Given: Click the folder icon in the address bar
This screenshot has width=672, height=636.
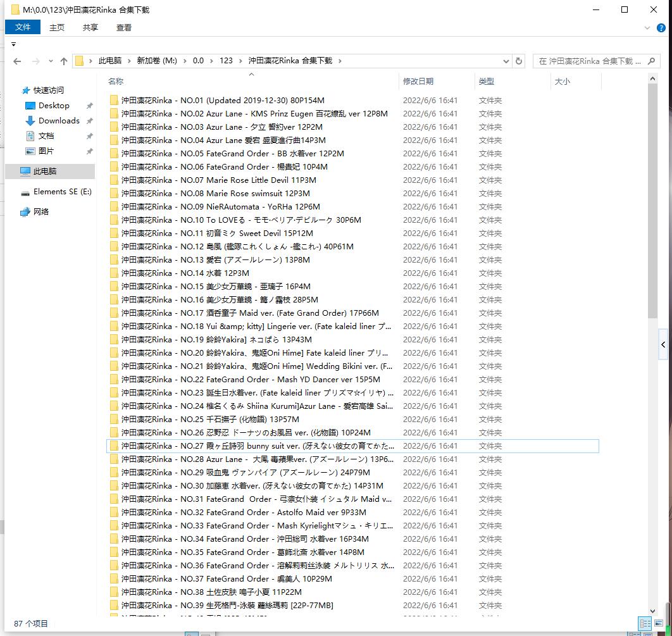Looking at the screenshot, I should pyautogui.click(x=79, y=61).
